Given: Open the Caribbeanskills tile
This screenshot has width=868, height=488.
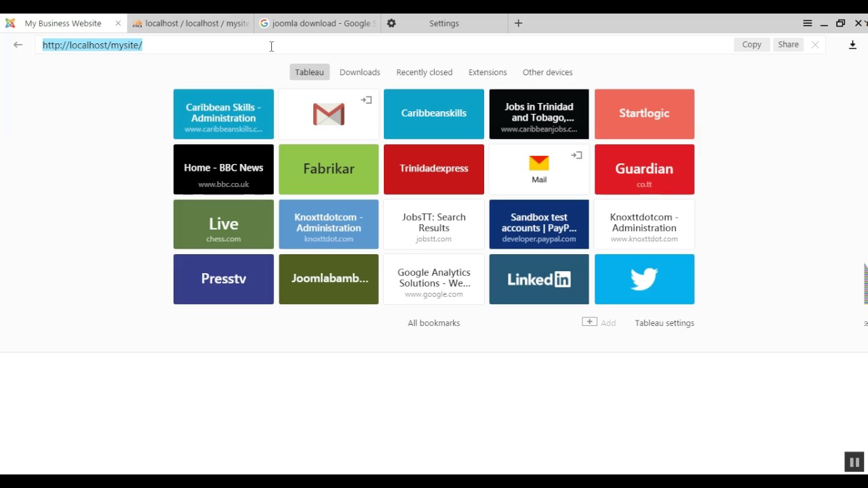Looking at the screenshot, I should pyautogui.click(x=434, y=114).
